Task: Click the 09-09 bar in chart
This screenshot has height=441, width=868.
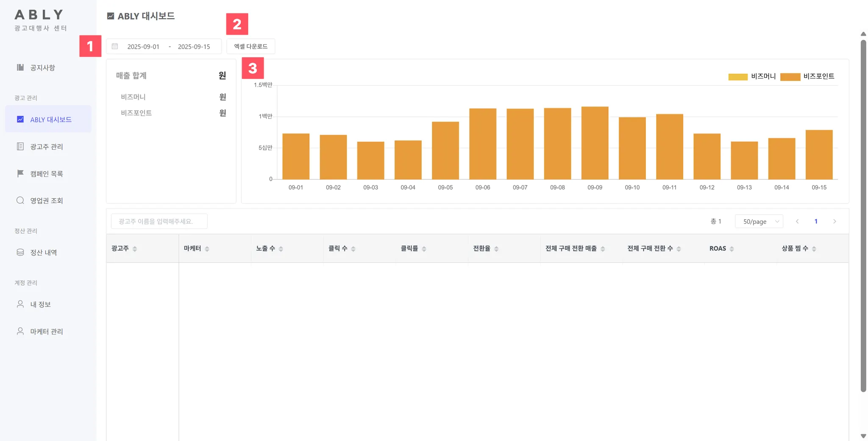Action: coord(595,143)
